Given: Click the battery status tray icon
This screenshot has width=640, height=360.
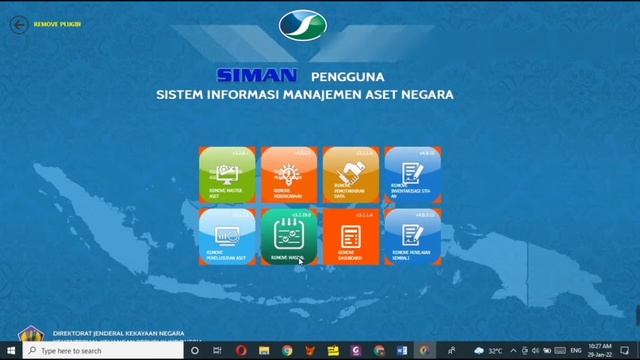Looking at the screenshot, I should tap(547, 351).
